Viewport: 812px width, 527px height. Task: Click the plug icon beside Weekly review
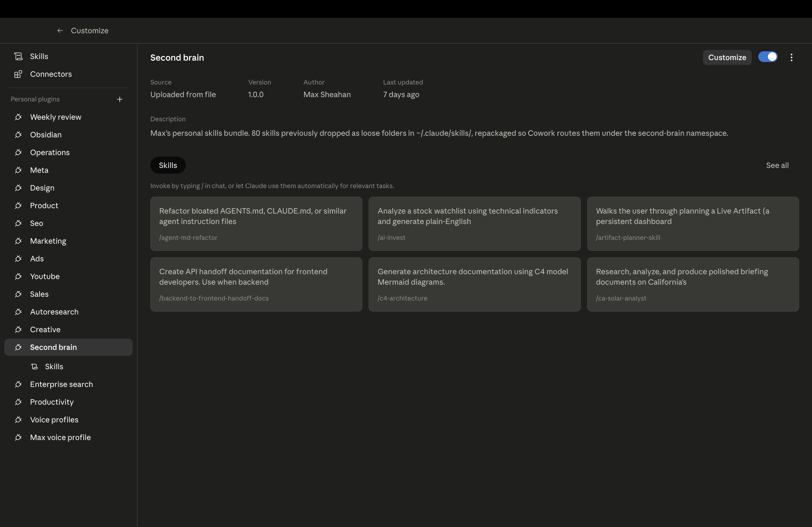click(19, 117)
